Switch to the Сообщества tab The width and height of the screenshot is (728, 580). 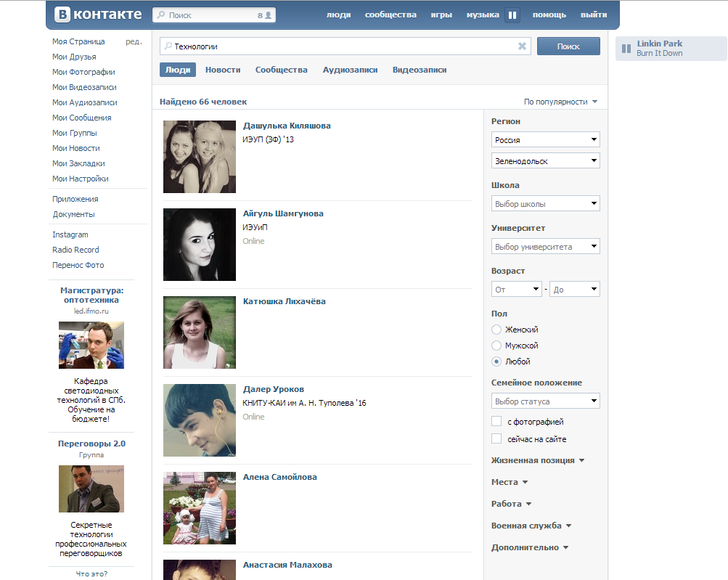(x=282, y=70)
